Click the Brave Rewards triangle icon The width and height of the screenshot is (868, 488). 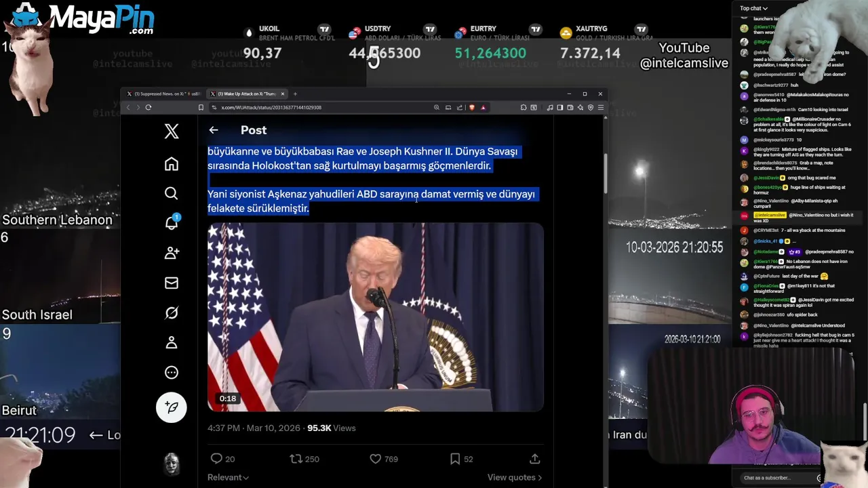[x=483, y=107]
